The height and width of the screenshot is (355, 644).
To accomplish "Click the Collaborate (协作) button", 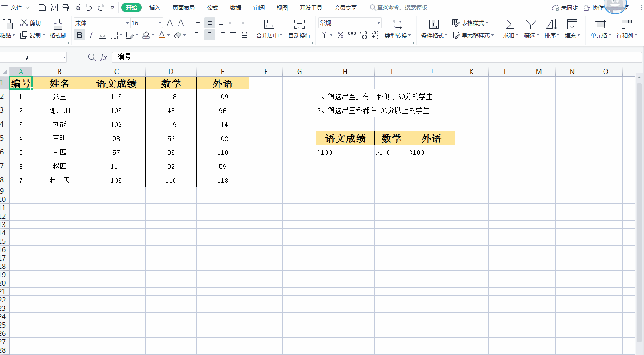I will pos(593,7).
